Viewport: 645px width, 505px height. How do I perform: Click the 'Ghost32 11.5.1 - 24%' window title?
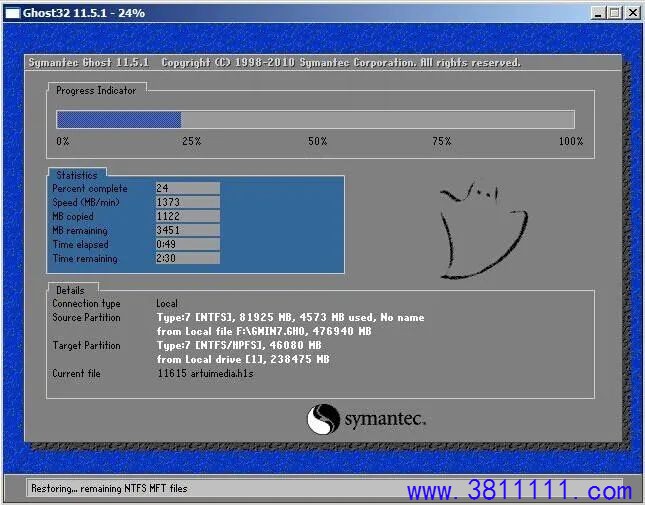(84, 13)
